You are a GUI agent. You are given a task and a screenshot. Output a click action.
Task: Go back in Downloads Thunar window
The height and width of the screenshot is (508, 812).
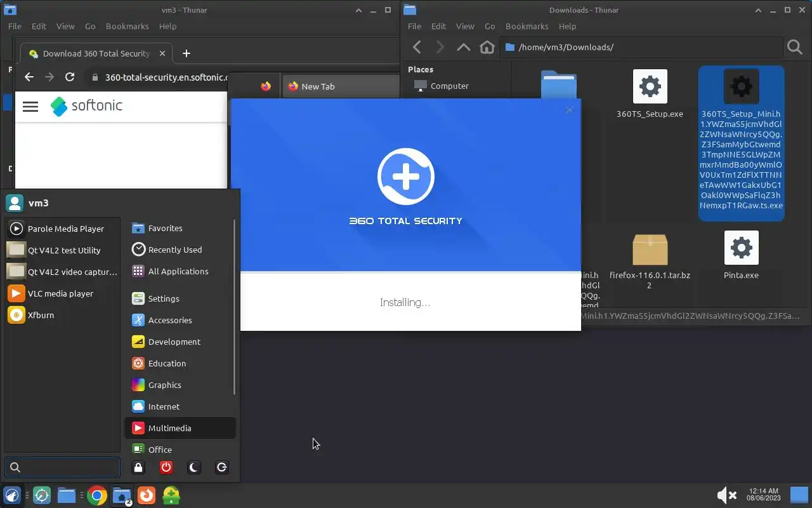(417, 47)
